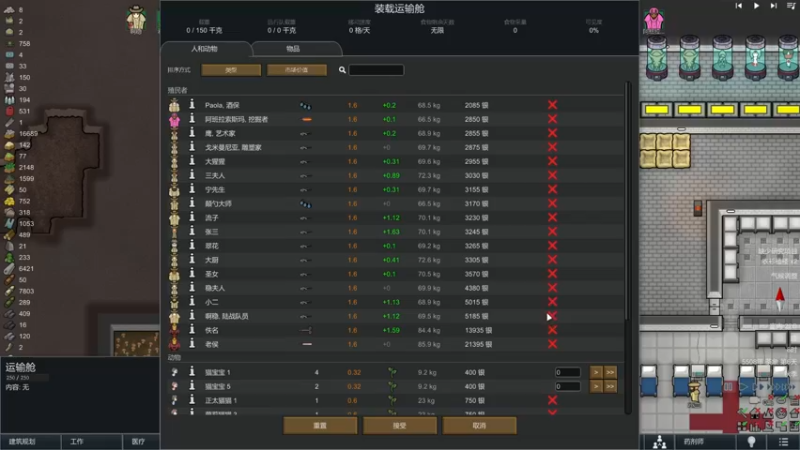Add all 猫宝宝 1 with >> button

coord(610,372)
